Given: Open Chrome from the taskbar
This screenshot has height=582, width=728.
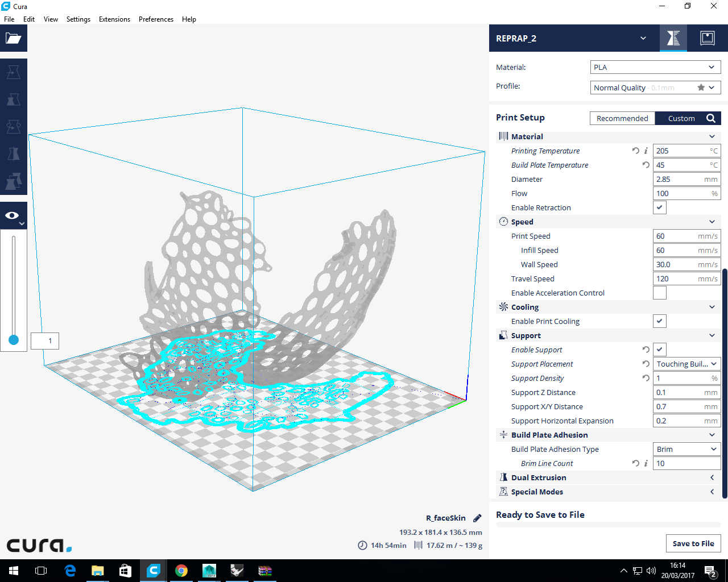Looking at the screenshot, I should (181, 571).
